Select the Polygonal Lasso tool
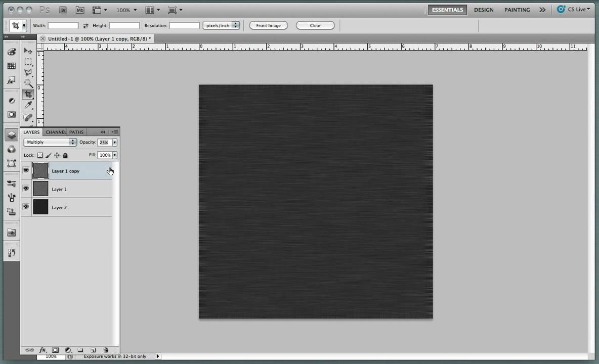 coord(28,72)
